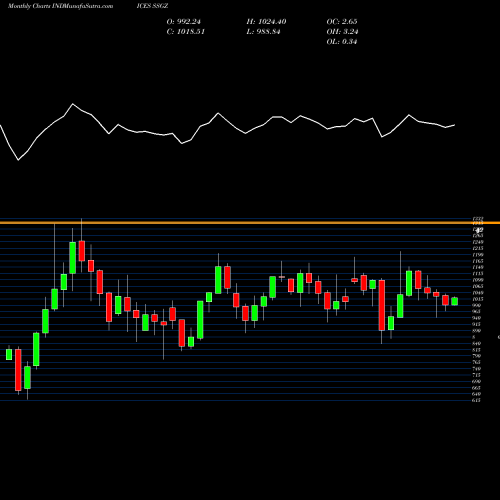This screenshot has width=500, height=500.
Task: Click the 915 price axis label
Action: point(476,324)
